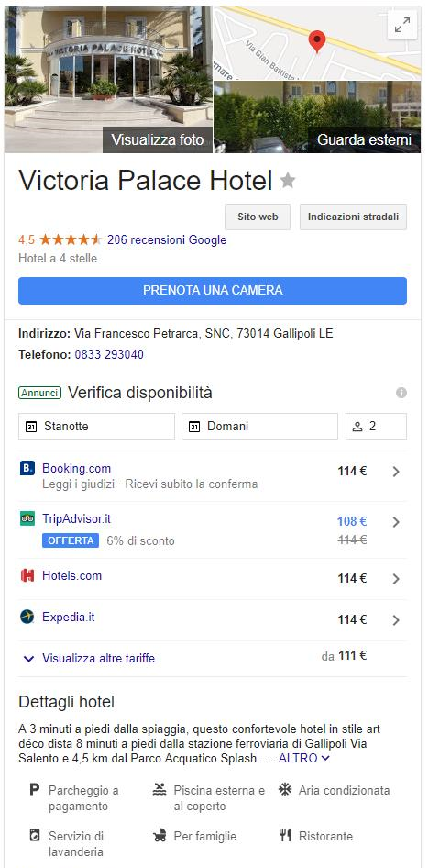This screenshot has width=429, height=868.
Task: Open the Stanotte check-in date field
Action: pyautogui.click(x=97, y=427)
